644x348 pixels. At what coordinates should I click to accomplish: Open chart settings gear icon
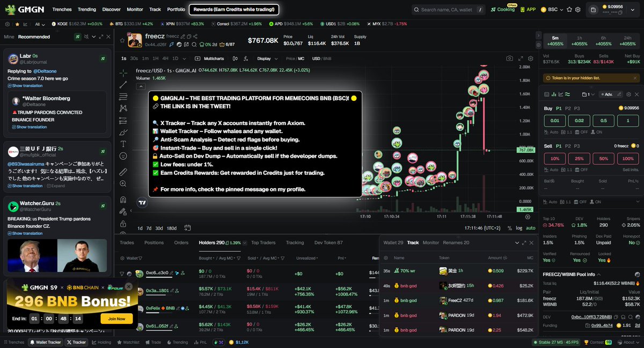530,58
